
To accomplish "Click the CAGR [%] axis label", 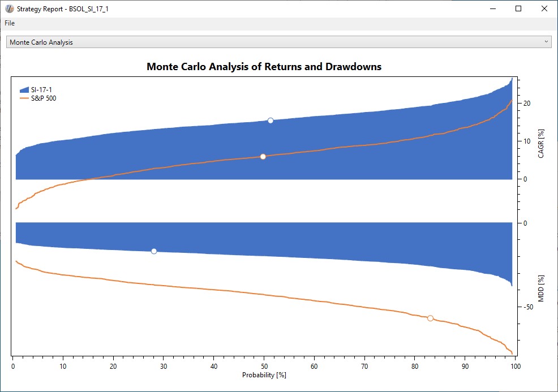I will 541,144.
